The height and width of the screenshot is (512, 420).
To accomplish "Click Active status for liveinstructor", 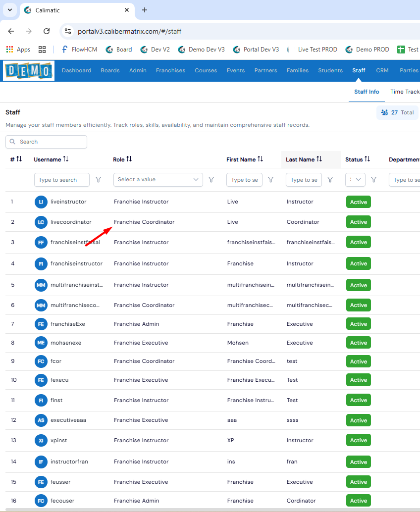I will [358, 202].
